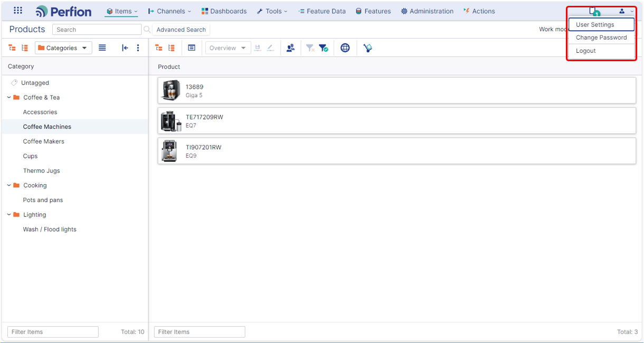Image resolution: width=644 pixels, height=343 pixels.
Task: Select User Settings from user menu
Action: [x=601, y=25]
